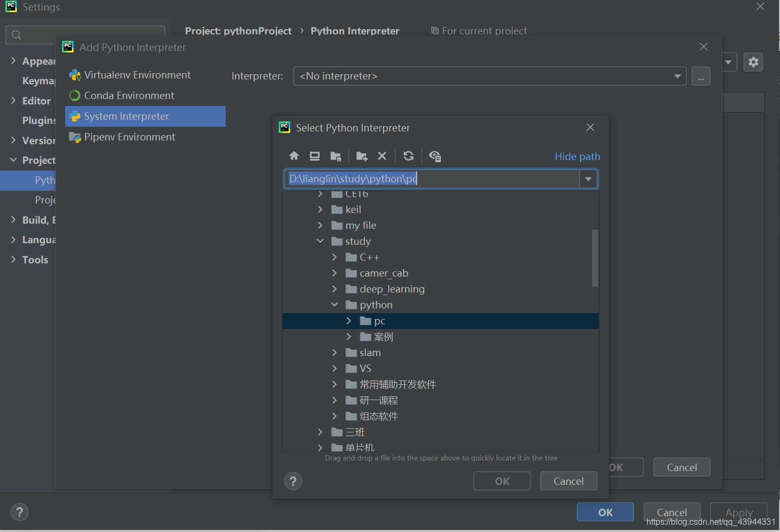The image size is (780, 532).
Task: Go to home directory in file chooser
Action: point(294,156)
